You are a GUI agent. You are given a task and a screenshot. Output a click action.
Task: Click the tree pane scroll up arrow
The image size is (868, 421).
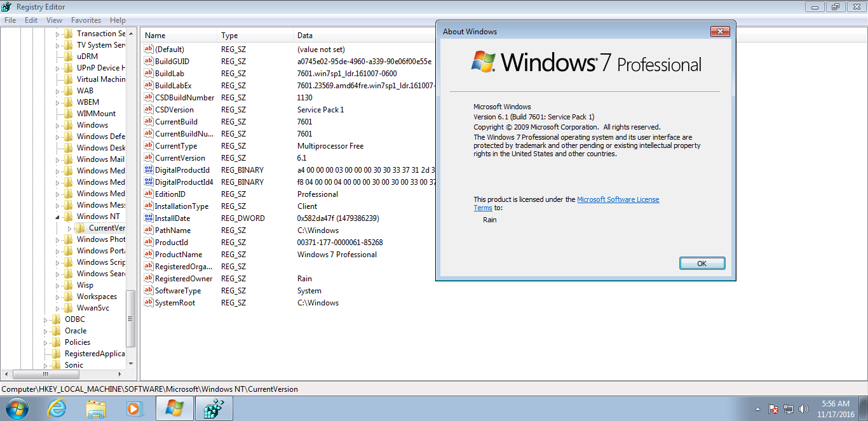pyautogui.click(x=132, y=33)
